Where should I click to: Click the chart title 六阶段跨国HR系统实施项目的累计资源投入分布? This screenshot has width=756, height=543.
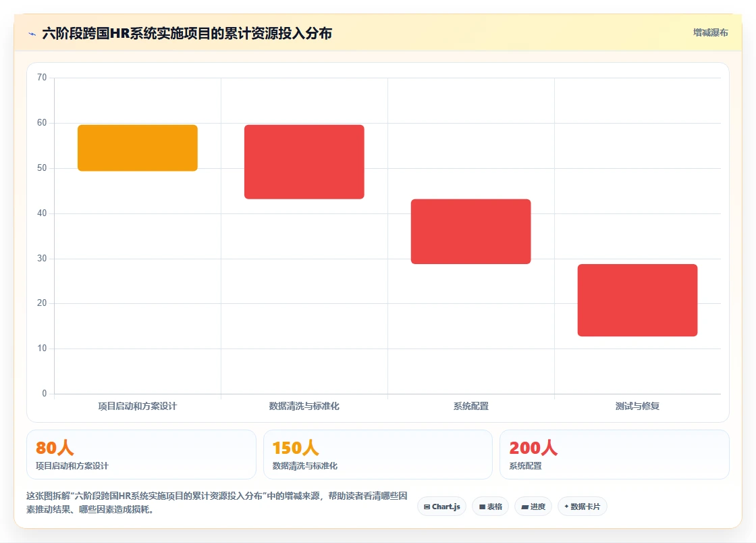187,33
